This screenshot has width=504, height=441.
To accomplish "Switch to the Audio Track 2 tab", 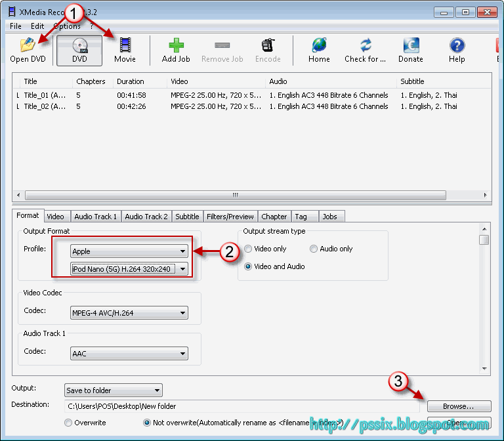I will [x=146, y=217].
